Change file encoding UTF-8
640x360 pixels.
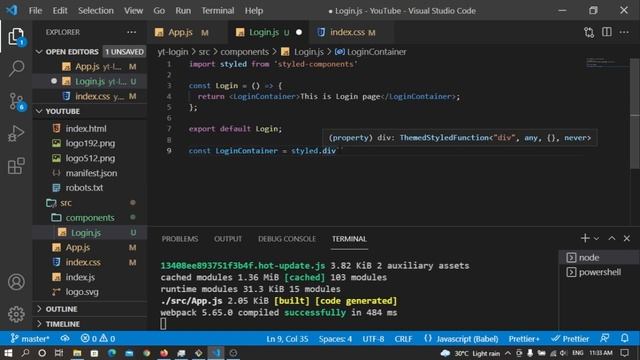(373, 339)
